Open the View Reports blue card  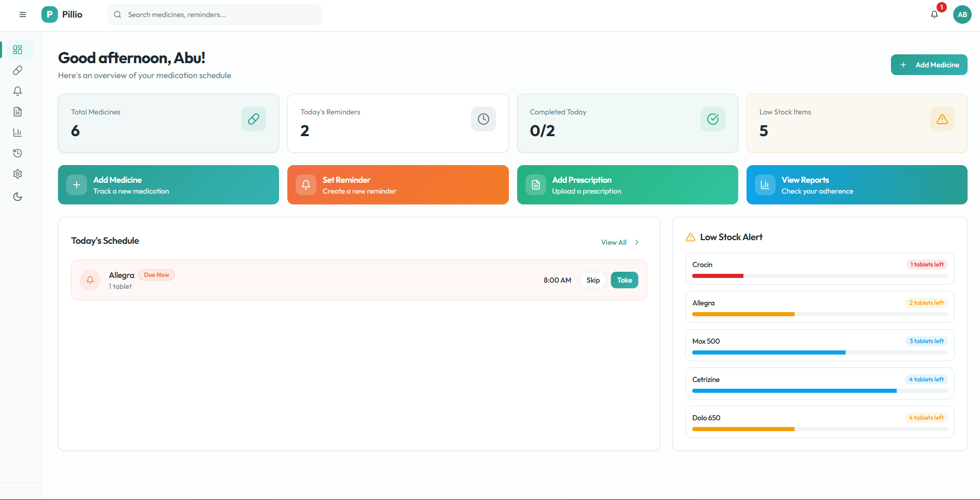(x=856, y=185)
